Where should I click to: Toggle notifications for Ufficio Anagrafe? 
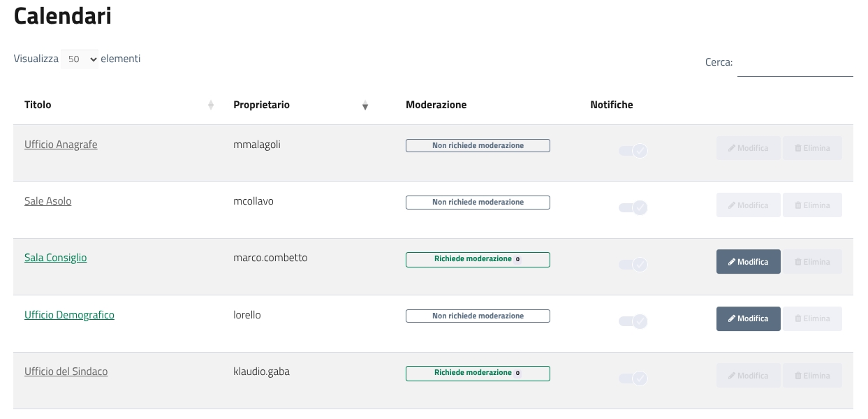(633, 150)
